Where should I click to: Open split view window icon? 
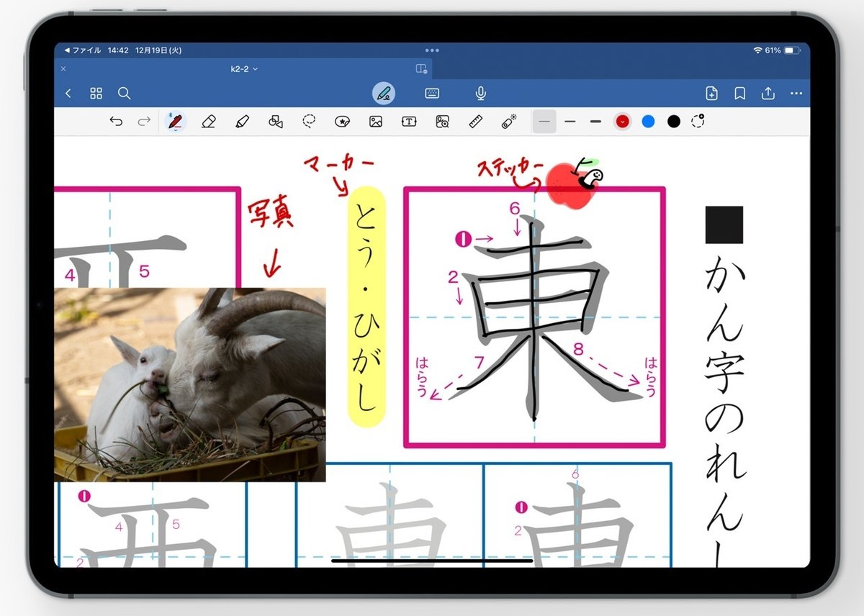click(421, 68)
